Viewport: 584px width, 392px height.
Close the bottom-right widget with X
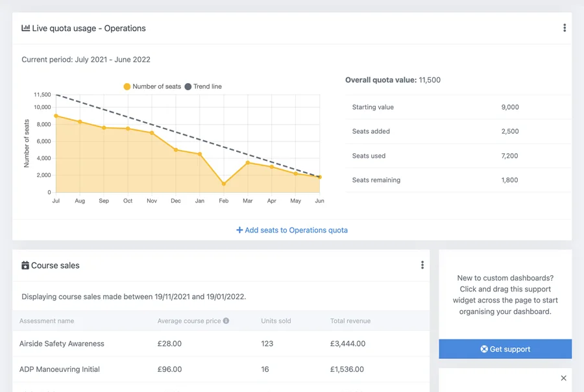pos(563,378)
